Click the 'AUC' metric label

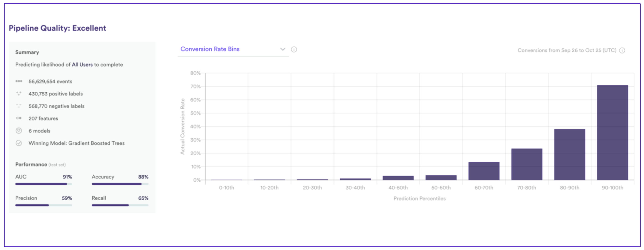point(21,177)
